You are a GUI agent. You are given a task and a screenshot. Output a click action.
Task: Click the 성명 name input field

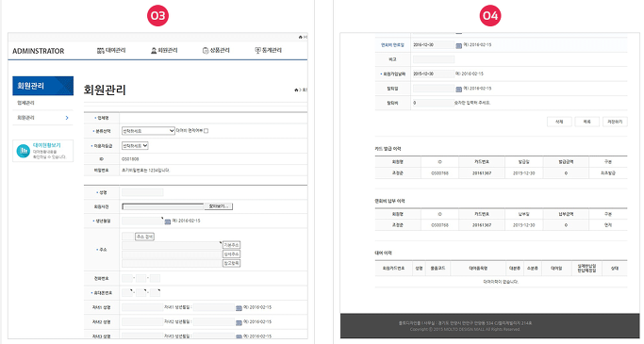(142, 192)
